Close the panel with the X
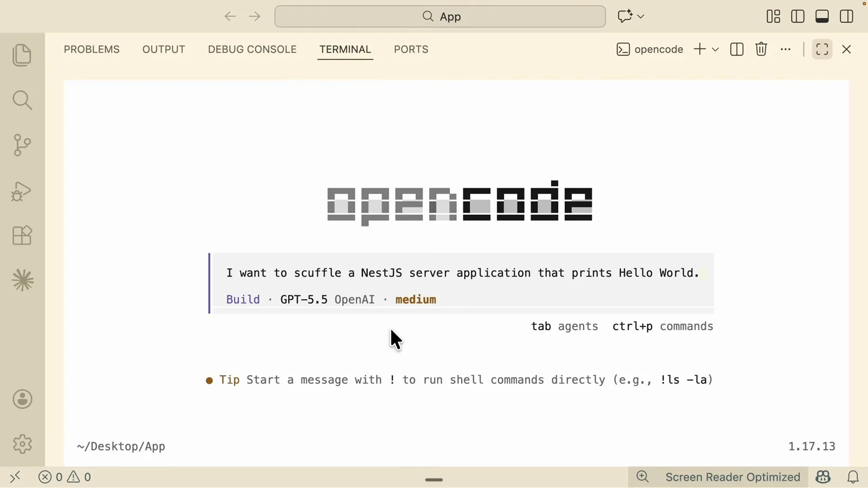The width and height of the screenshot is (868, 488). pyautogui.click(x=847, y=49)
